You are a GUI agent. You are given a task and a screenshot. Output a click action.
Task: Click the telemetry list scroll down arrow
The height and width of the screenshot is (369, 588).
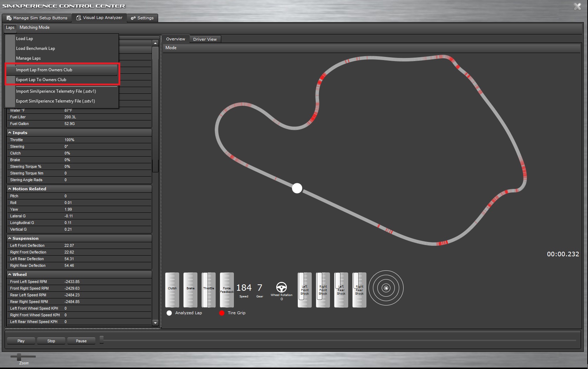(155, 323)
